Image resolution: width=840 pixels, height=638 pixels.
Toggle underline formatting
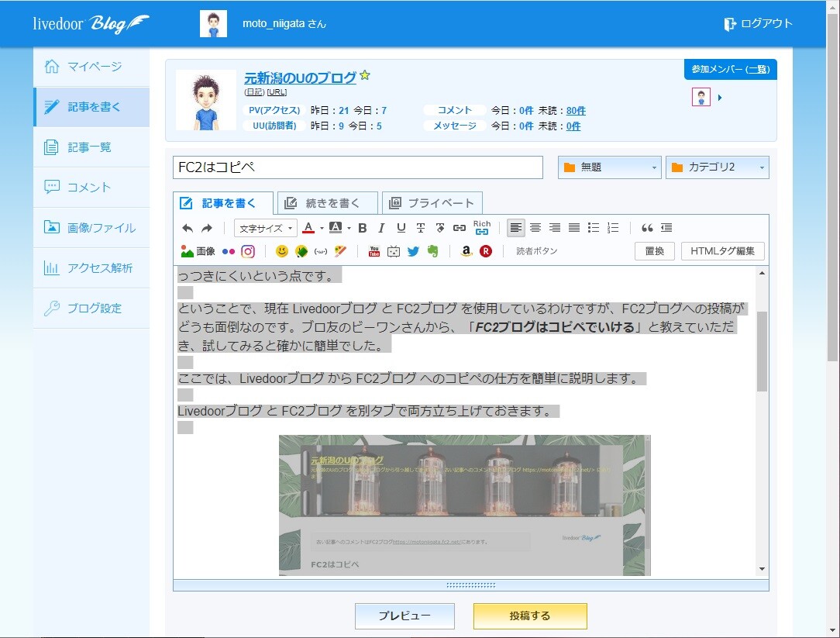click(x=401, y=229)
